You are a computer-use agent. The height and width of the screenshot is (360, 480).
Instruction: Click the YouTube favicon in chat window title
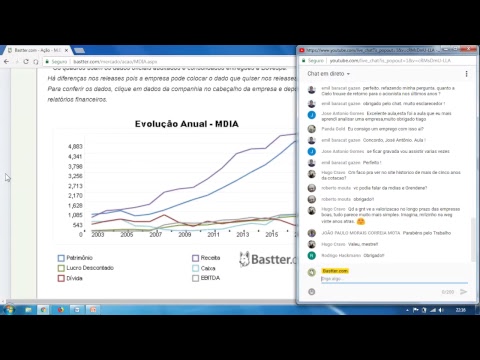pos(302,50)
